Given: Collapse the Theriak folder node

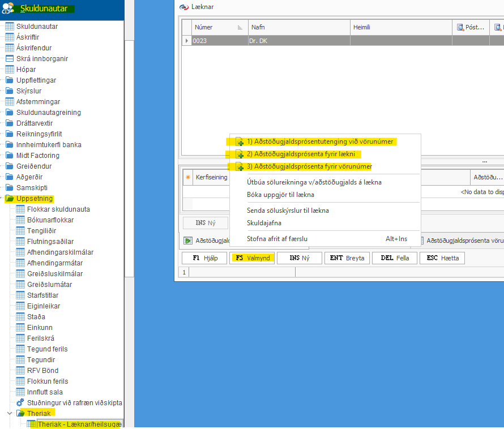Looking at the screenshot, I should coord(9,413).
